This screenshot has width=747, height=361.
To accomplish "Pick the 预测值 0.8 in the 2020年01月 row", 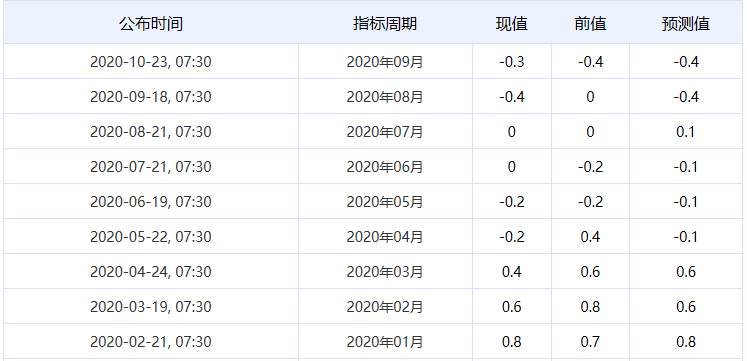I will tap(686, 341).
